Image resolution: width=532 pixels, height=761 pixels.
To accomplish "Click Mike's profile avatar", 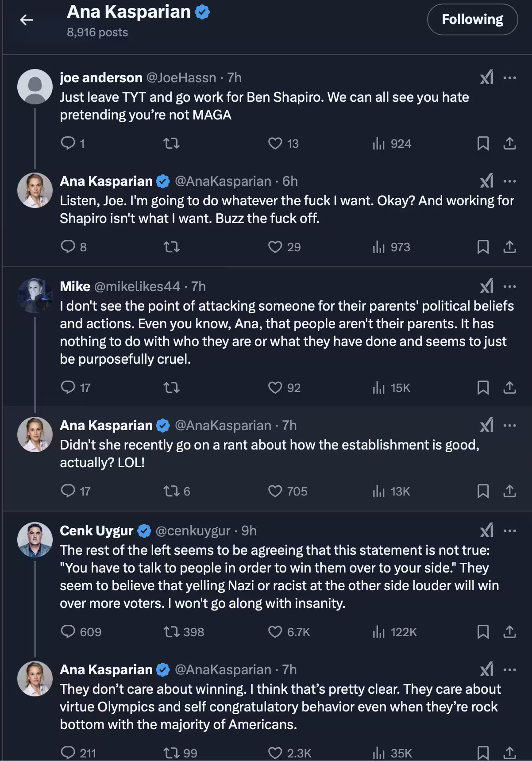I will tap(35, 296).
